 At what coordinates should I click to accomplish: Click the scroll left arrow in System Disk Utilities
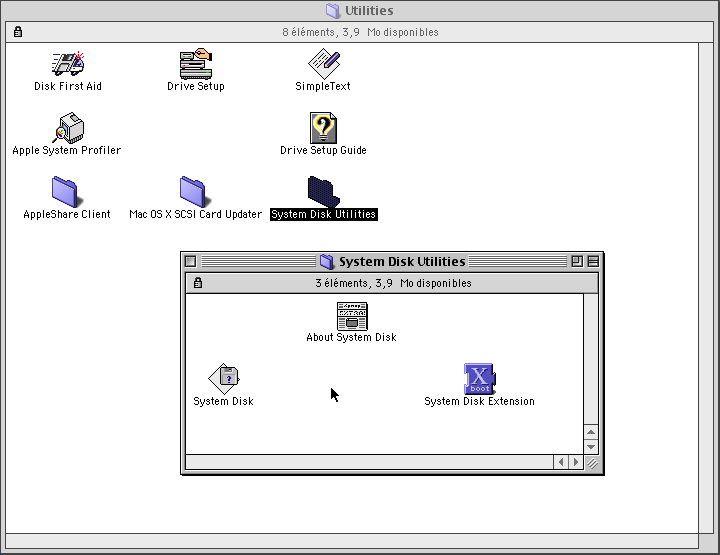[561, 462]
